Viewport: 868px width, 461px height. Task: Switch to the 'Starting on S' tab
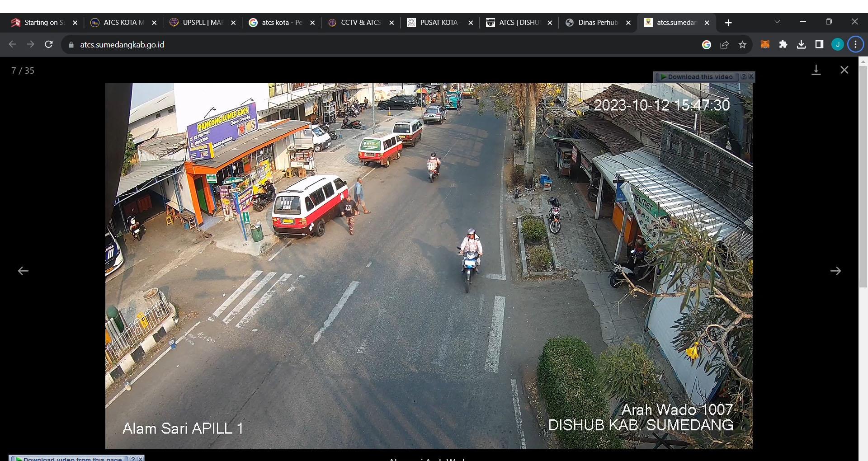(44, 23)
